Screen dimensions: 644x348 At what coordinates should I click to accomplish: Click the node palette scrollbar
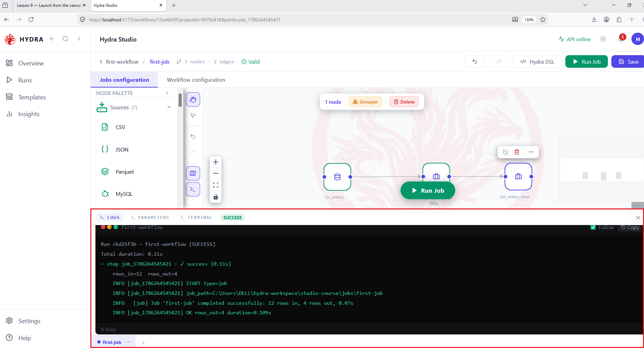click(180, 100)
